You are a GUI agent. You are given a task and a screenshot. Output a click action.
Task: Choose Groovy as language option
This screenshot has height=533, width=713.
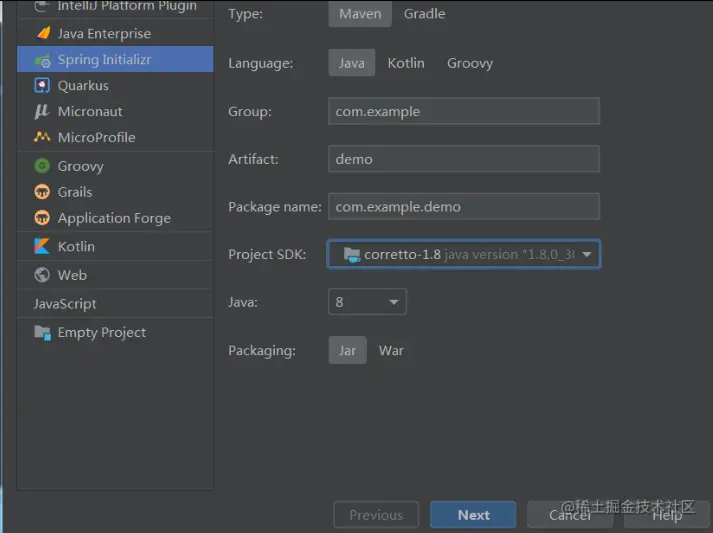(x=470, y=63)
